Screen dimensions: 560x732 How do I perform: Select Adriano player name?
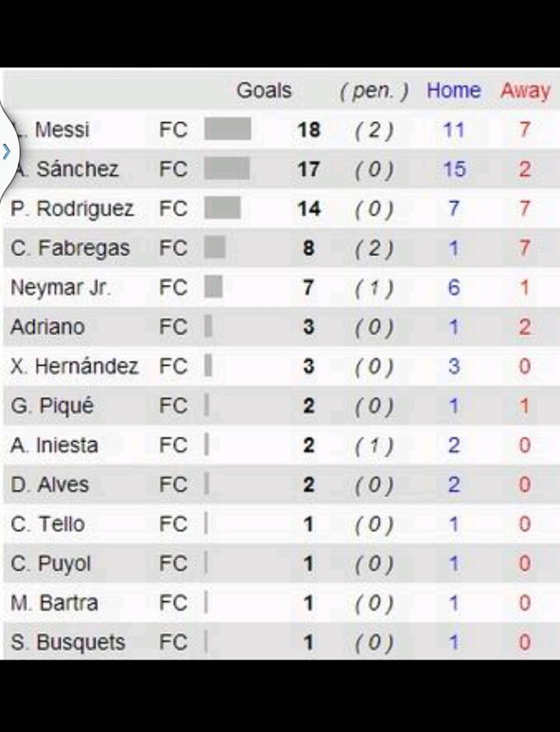[47, 327]
